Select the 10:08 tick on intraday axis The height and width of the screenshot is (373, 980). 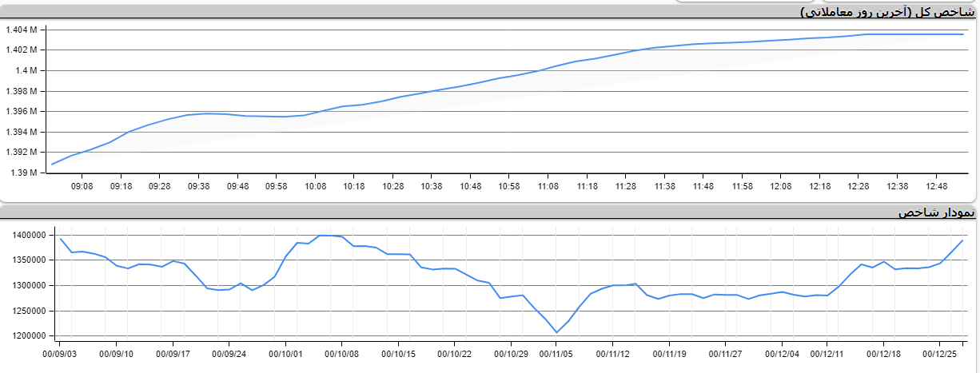coord(315,186)
